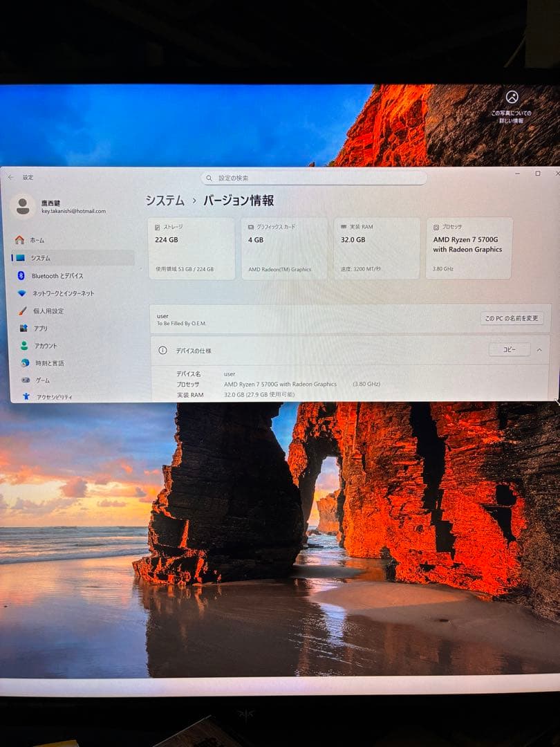This screenshot has width=560, height=747.
Task: Click the 時刻と言語 clock icon
Action: tap(22, 362)
